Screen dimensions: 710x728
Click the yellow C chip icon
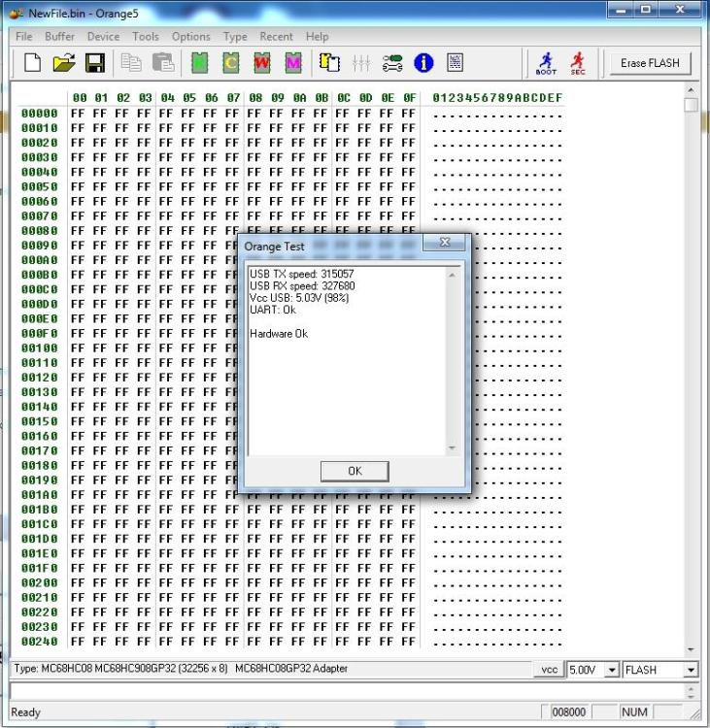point(231,63)
